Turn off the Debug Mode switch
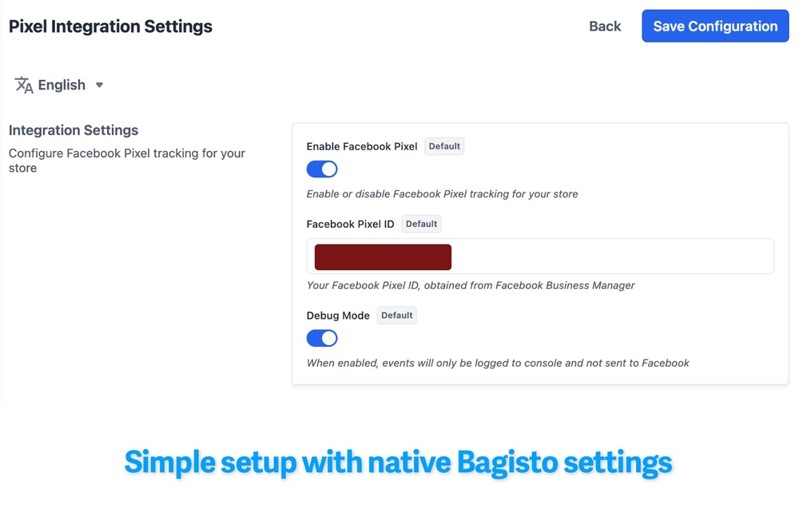Screen dimensions: 803x532 [322, 339]
